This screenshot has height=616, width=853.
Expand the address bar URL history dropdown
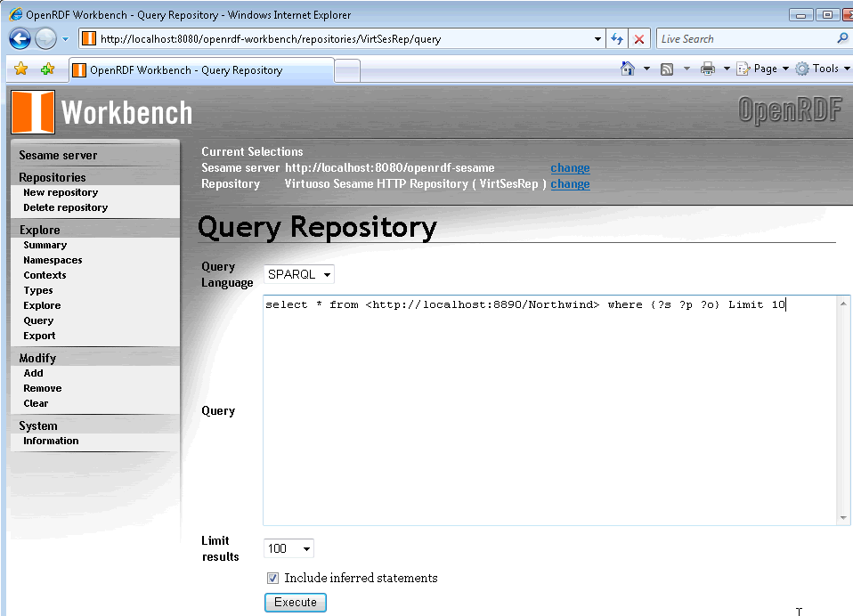(598, 39)
